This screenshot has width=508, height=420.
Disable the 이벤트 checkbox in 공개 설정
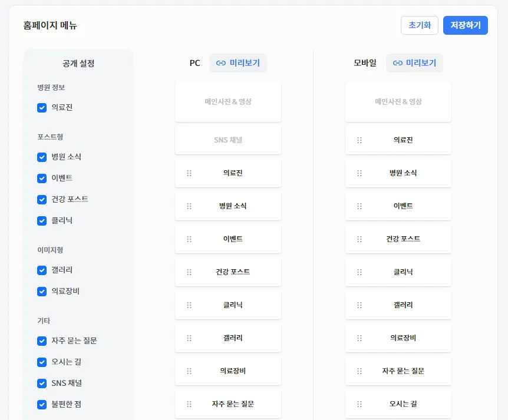[x=42, y=178]
